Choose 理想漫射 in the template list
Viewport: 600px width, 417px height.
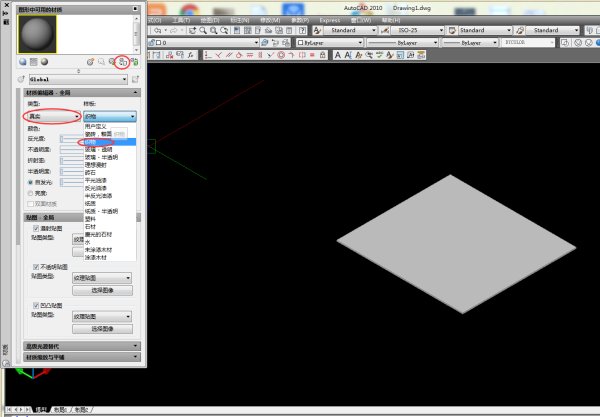[109, 165]
